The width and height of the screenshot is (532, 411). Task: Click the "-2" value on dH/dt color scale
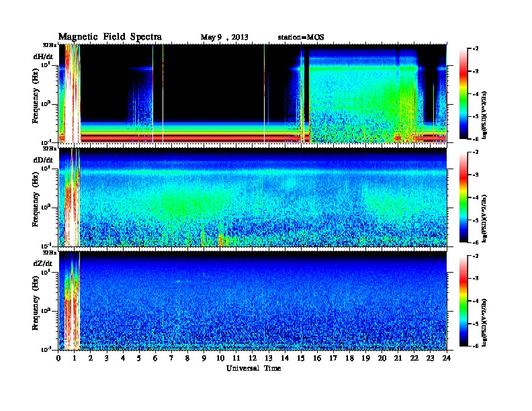point(476,49)
